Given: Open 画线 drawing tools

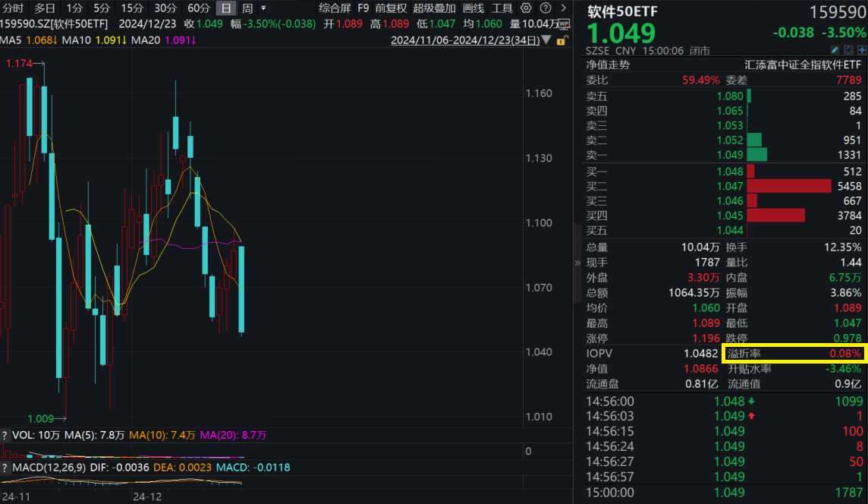Looking at the screenshot, I should (473, 8).
